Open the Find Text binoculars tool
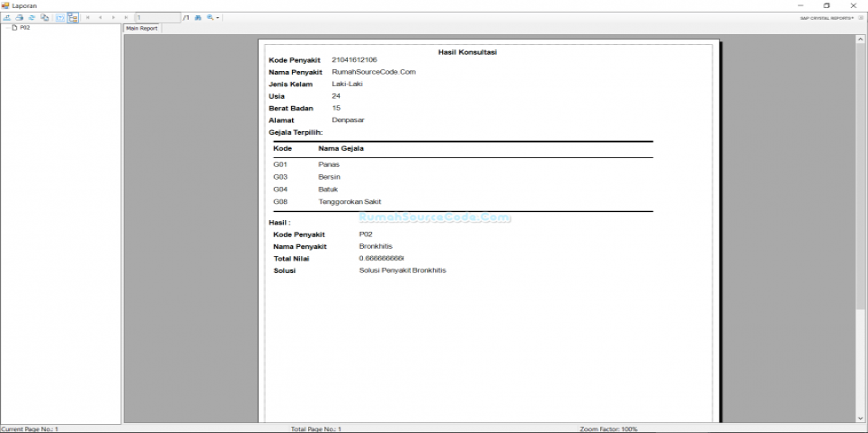Viewport: 868px width, 433px height. click(x=199, y=17)
